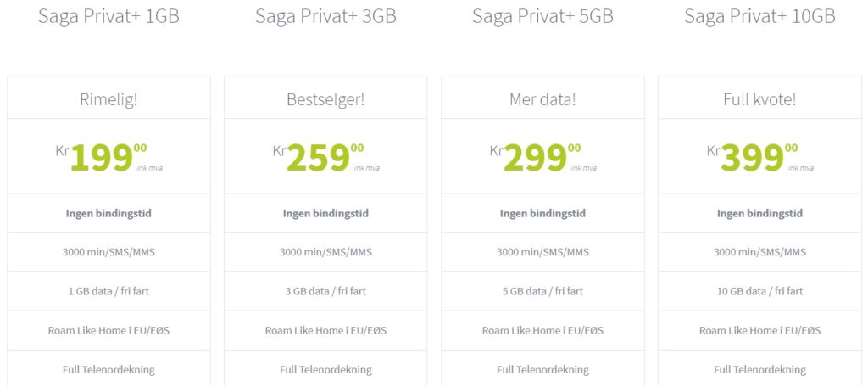Screen dimensions: 868x387
Task: Select the Full kvote! plan card header
Action: pos(759,100)
